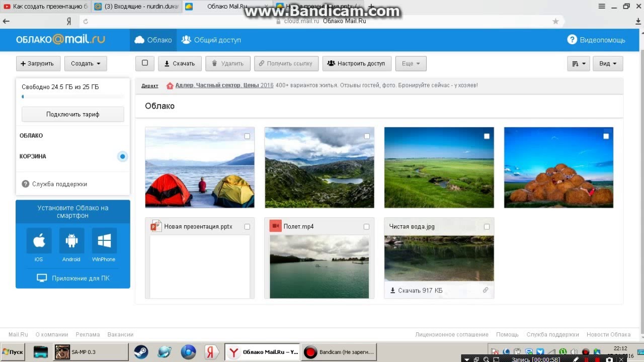Open a new browser tab
644x362 pixels.
click(x=371, y=7)
